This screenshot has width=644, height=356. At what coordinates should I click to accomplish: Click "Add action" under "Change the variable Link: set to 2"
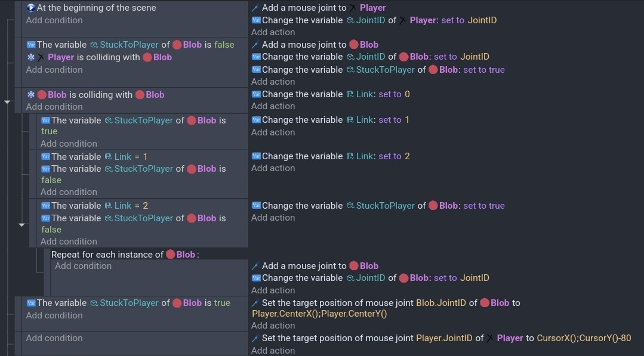click(x=273, y=168)
